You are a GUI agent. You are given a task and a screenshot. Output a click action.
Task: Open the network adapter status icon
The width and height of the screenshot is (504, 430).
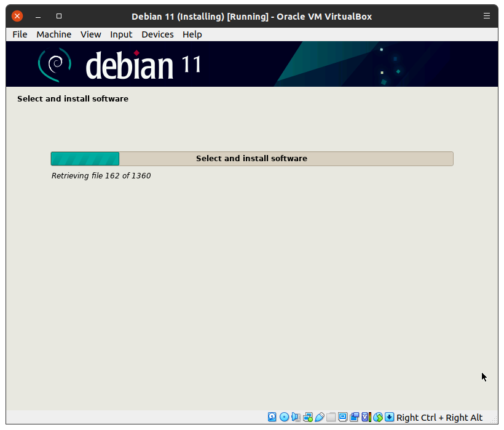[307, 417]
